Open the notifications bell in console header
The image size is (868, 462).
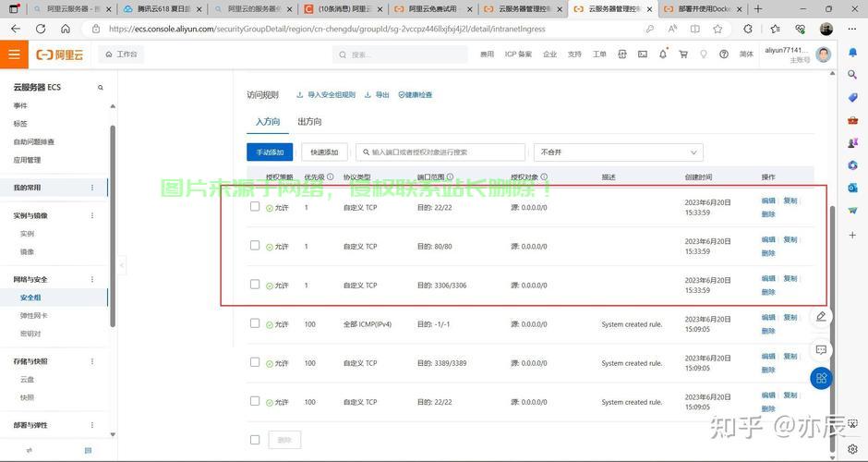[x=663, y=55]
